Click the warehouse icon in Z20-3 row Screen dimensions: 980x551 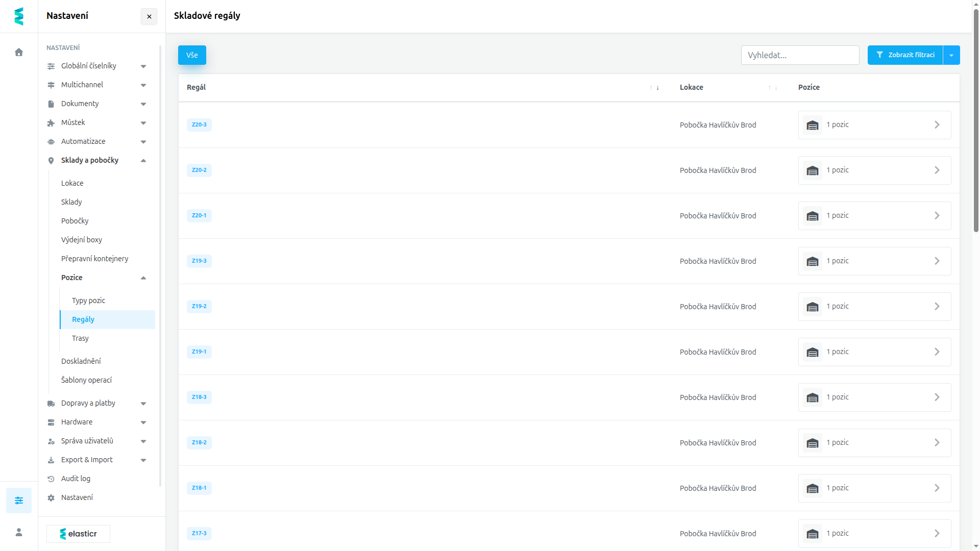click(813, 125)
